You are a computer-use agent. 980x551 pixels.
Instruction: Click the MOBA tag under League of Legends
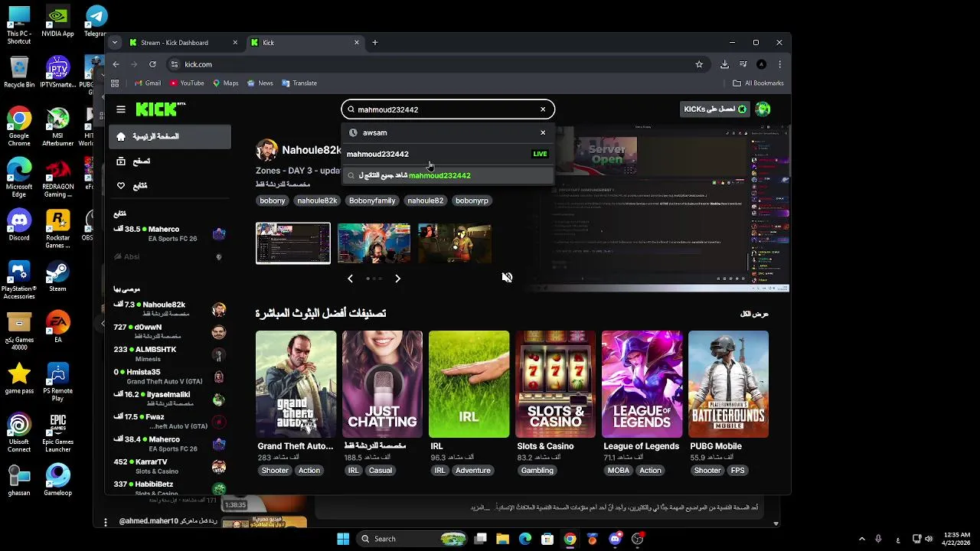pos(619,471)
